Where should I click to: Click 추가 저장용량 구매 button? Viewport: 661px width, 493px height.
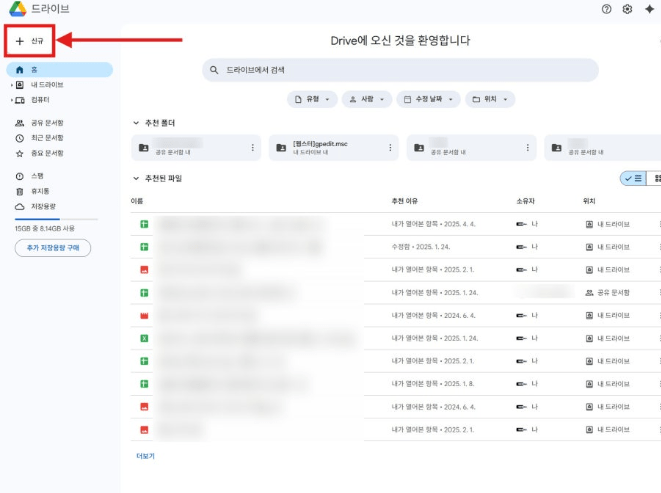coord(53,248)
